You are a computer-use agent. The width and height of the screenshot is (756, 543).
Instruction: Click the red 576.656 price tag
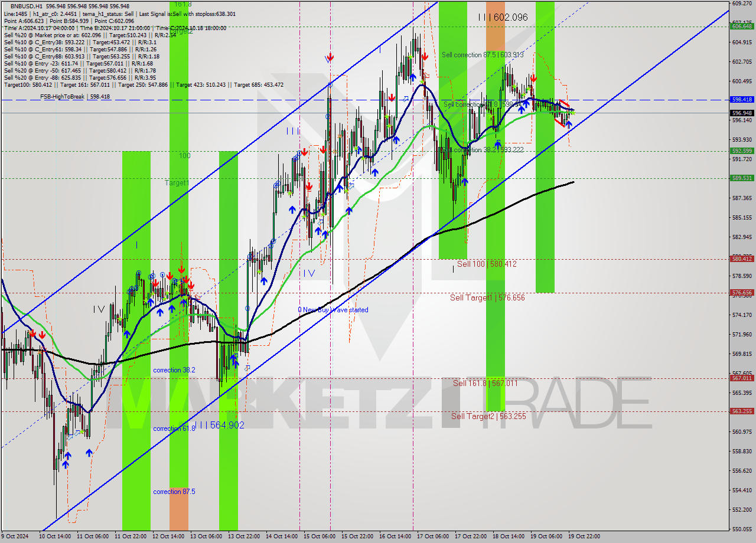pyautogui.click(x=742, y=292)
